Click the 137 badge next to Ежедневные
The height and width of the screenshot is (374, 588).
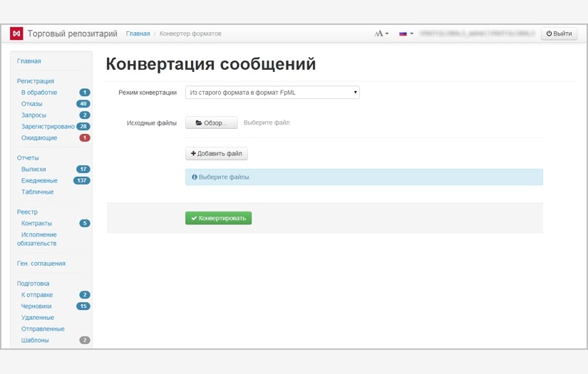[82, 180]
